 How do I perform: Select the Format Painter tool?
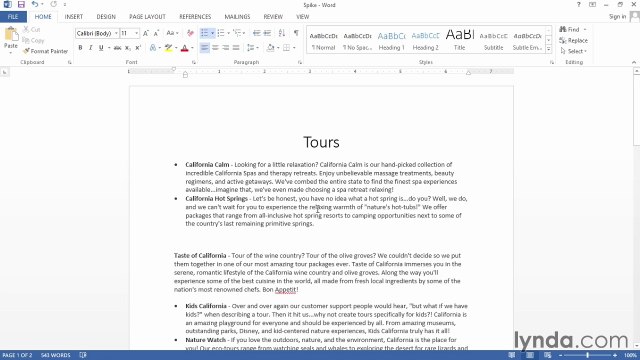point(45,51)
